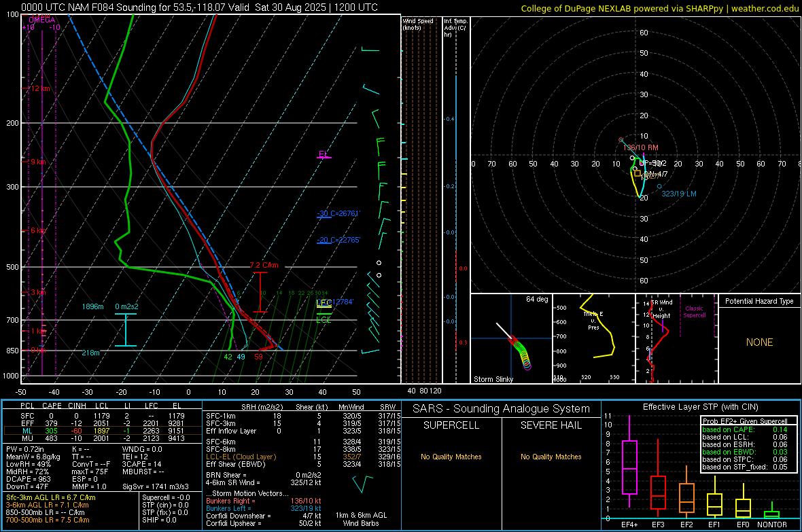Click the Storm Slinky label
This screenshot has height=532, width=802.
coord(493,379)
